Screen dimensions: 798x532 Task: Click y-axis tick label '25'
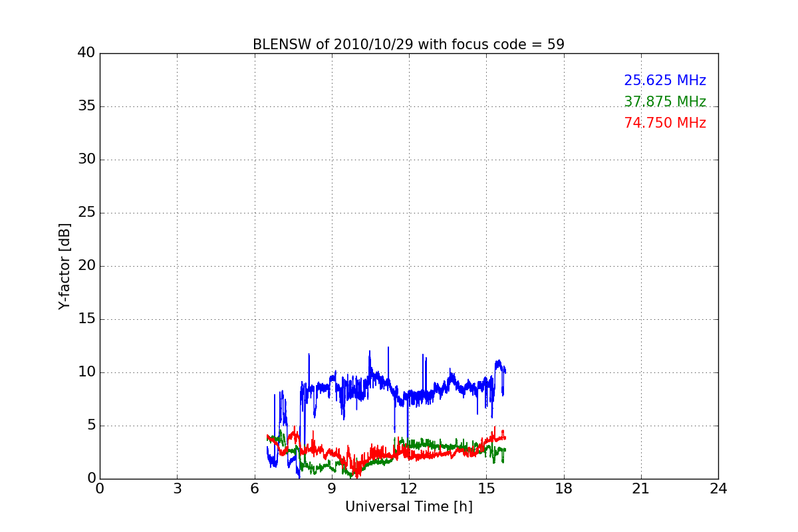[x=86, y=213]
